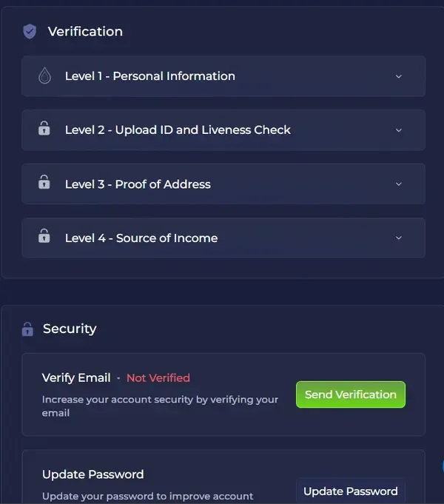Expand the Level 2 chevron arrow

coord(399,130)
